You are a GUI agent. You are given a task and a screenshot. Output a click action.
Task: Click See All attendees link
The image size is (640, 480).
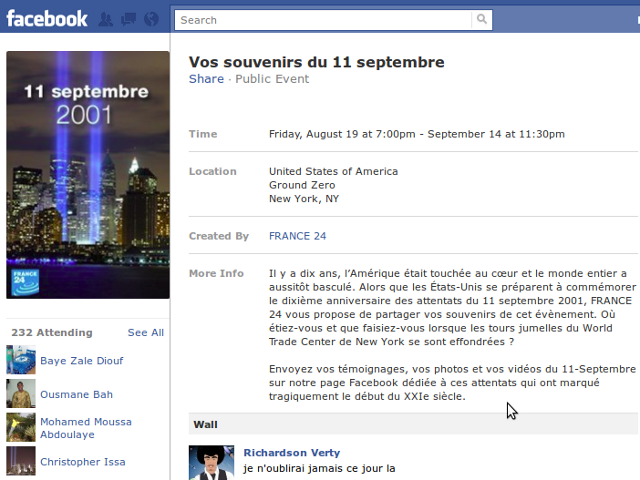(x=146, y=333)
